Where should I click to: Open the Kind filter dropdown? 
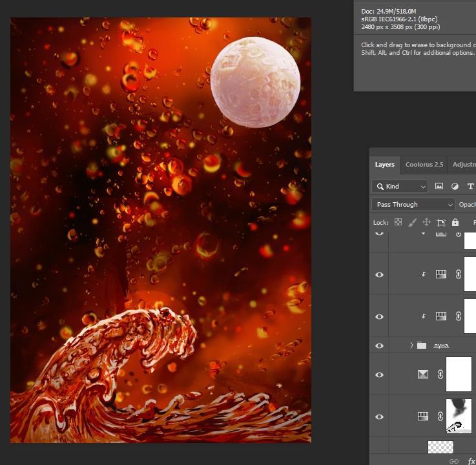400,186
